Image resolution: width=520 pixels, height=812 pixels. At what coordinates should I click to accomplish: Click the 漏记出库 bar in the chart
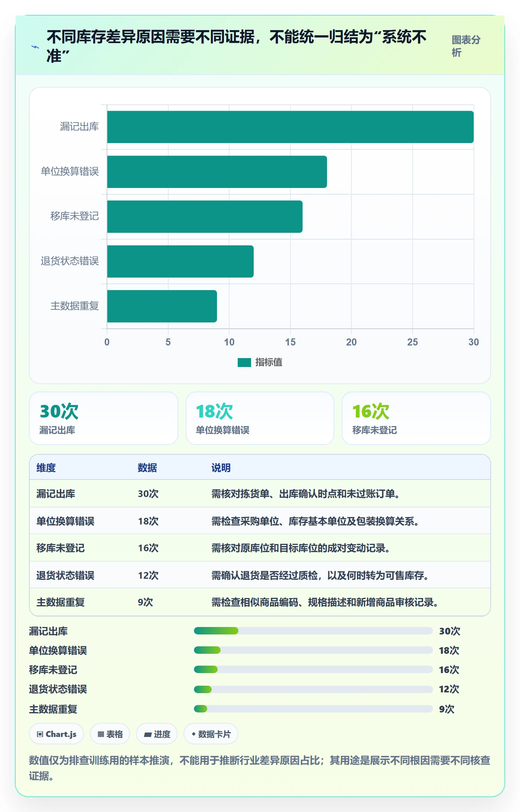click(x=290, y=127)
